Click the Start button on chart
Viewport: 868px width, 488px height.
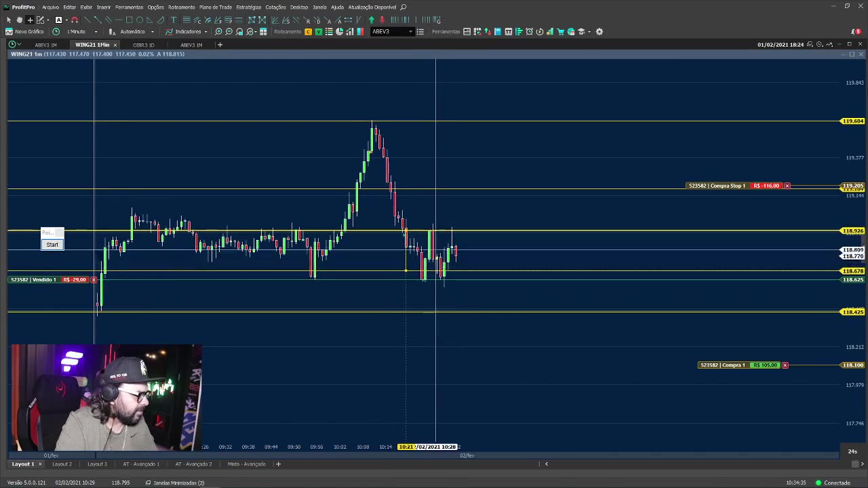click(52, 245)
